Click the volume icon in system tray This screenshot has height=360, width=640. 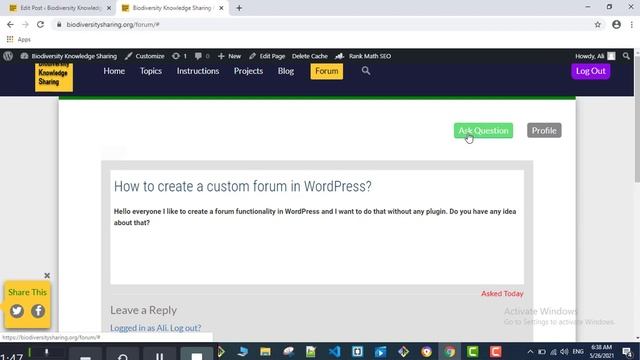click(x=564, y=351)
